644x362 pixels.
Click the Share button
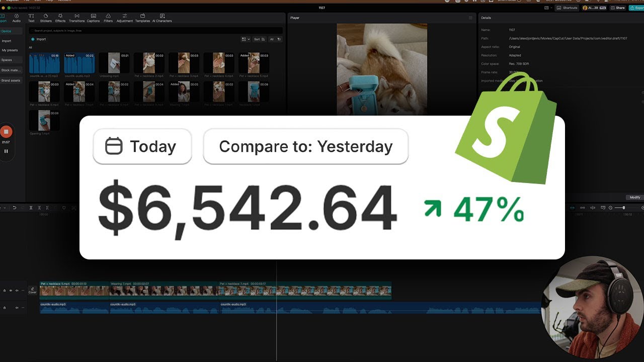point(618,8)
